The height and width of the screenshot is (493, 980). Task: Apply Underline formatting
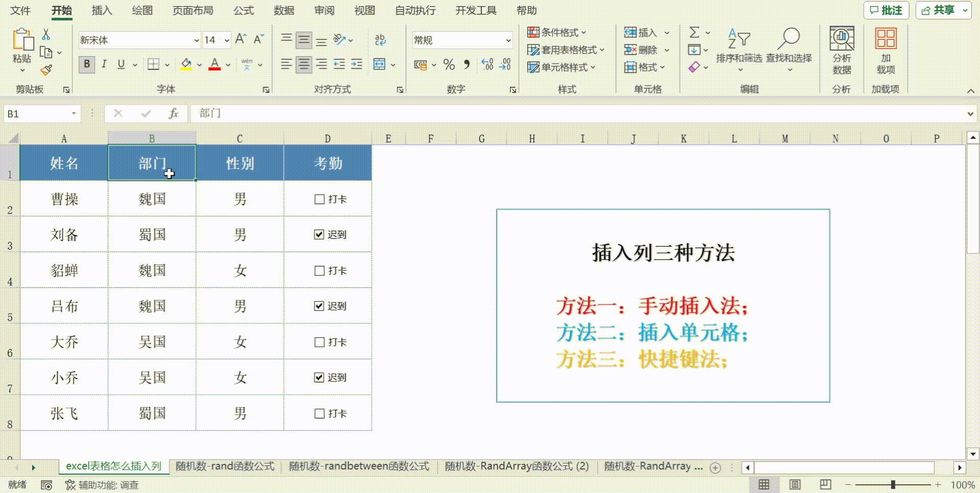click(121, 64)
